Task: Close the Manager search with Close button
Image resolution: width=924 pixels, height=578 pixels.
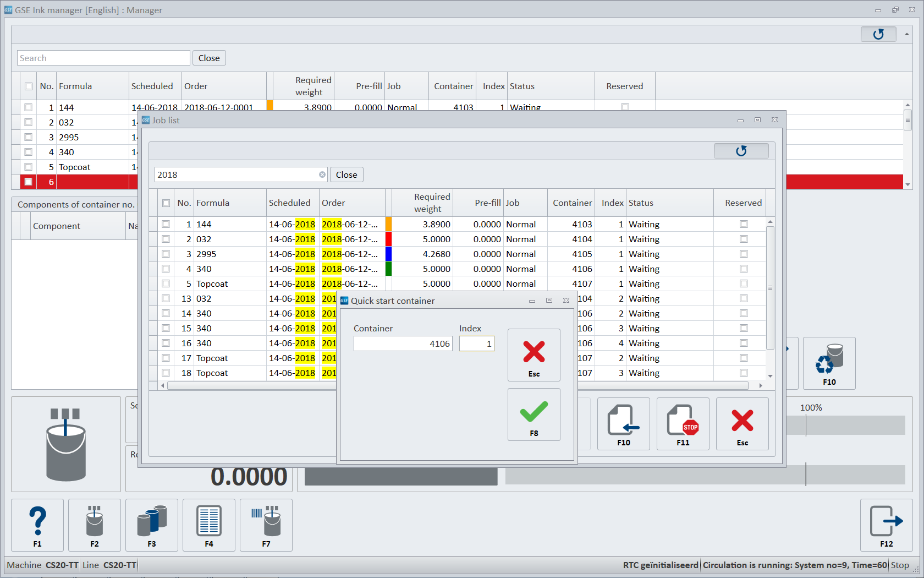Action: tap(209, 58)
